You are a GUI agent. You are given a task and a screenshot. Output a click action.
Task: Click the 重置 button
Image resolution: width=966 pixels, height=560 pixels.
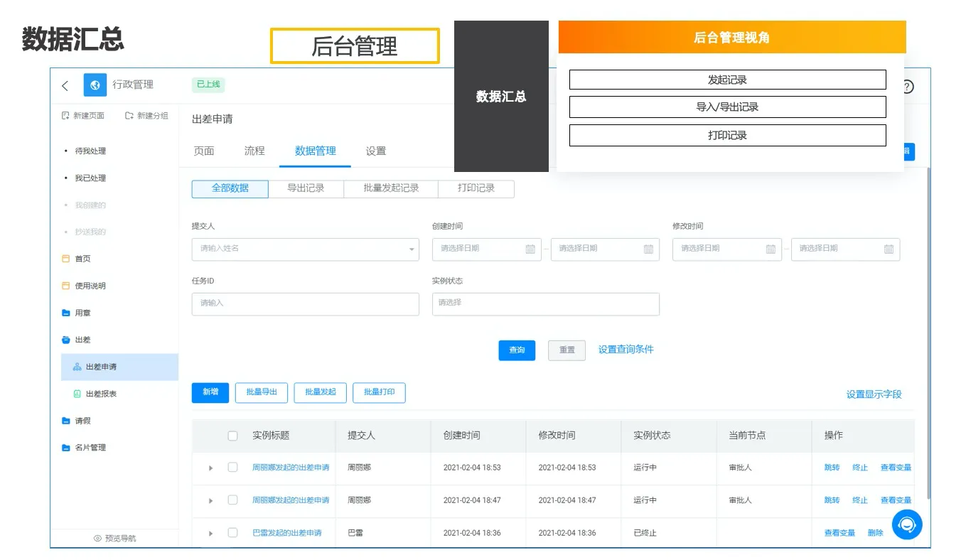[x=567, y=350]
